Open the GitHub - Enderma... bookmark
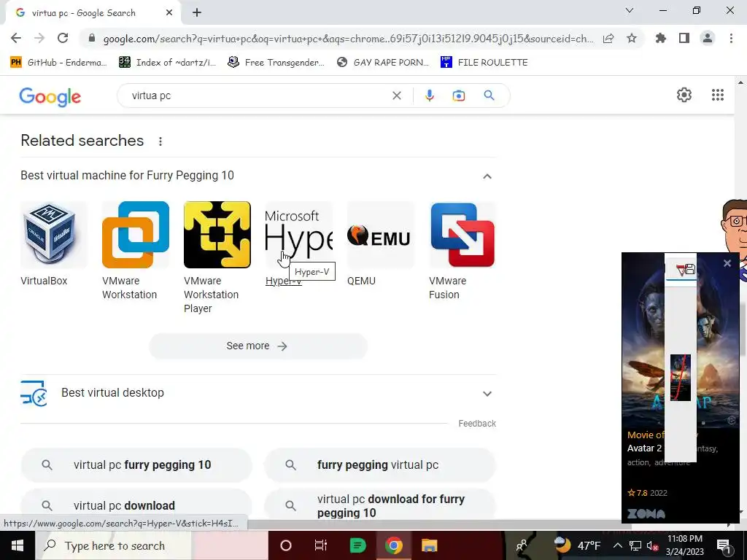Screen dimensions: 747x560 [58, 63]
